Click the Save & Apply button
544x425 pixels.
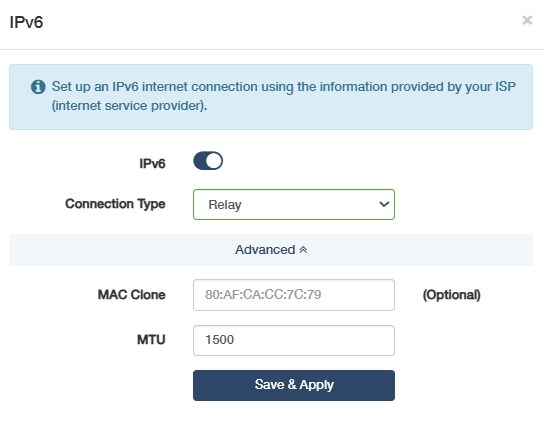pyautogui.click(x=294, y=385)
